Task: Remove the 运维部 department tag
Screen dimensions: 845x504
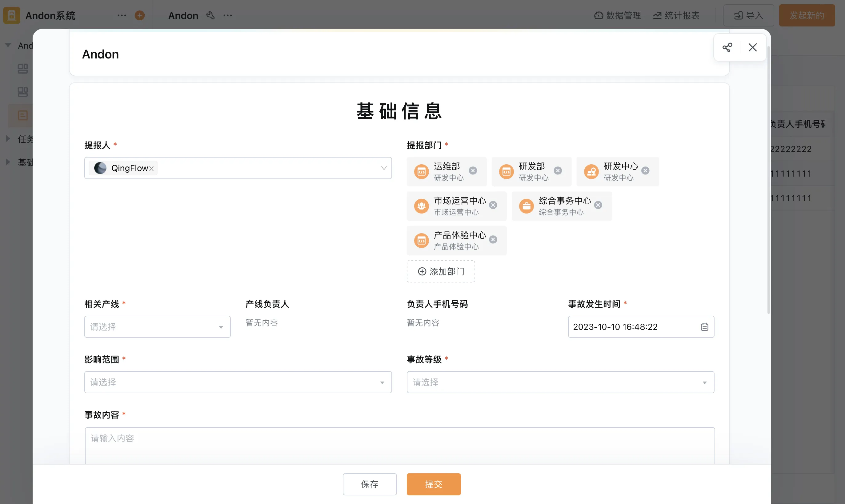Action: [473, 170]
